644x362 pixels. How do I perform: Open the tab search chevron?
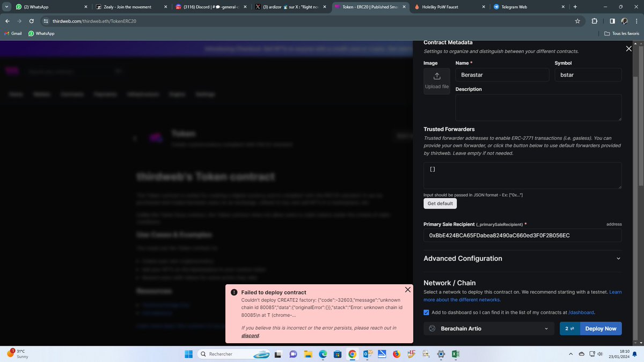[6, 7]
